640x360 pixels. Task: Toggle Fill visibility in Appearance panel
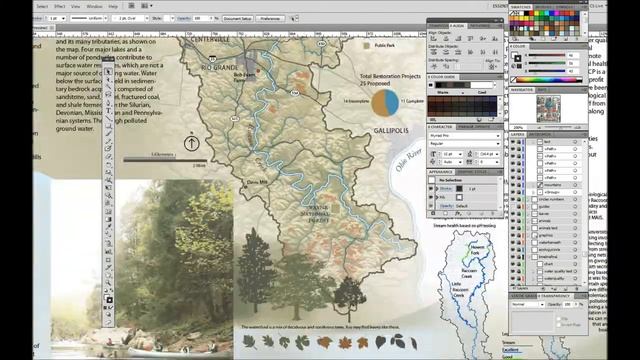pyautogui.click(x=431, y=197)
